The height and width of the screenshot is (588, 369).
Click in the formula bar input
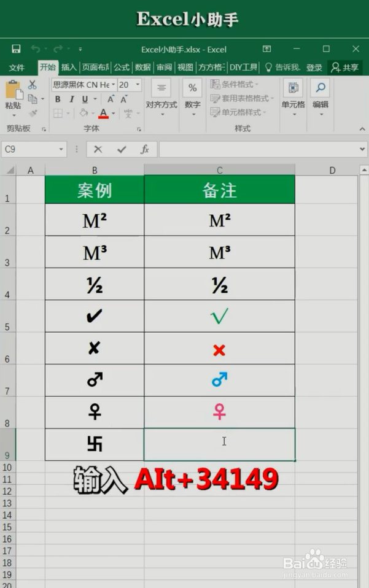[258, 149]
